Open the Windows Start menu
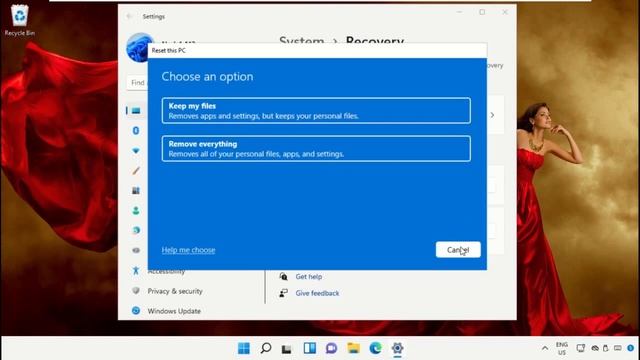 click(x=244, y=348)
